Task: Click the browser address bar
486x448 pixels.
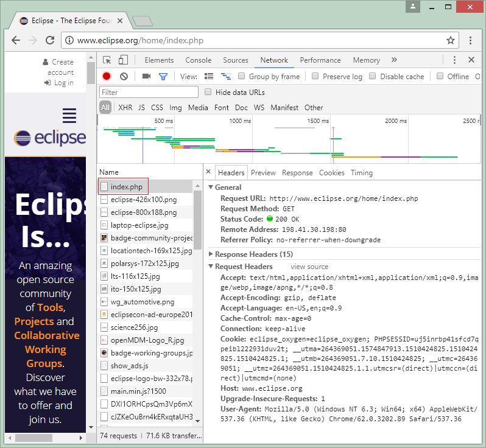Action: pos(259,40)
